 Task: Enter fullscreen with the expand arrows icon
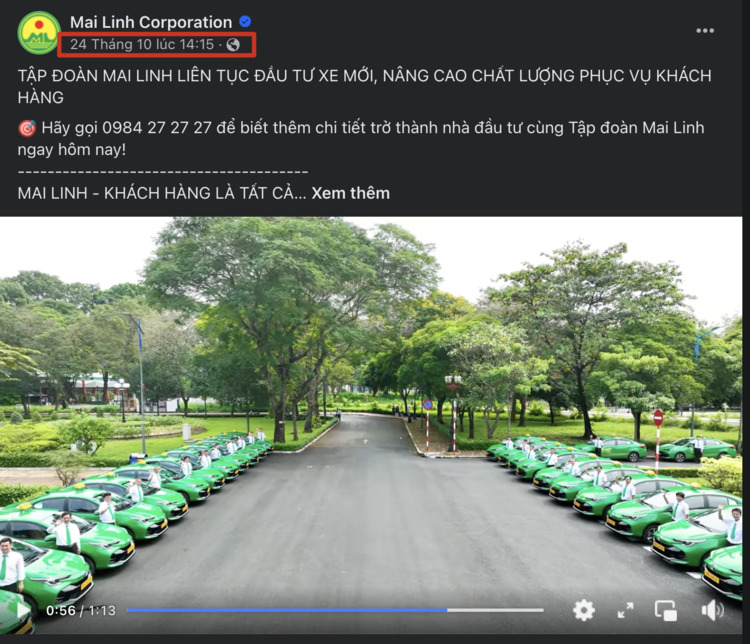coord(625,611)
